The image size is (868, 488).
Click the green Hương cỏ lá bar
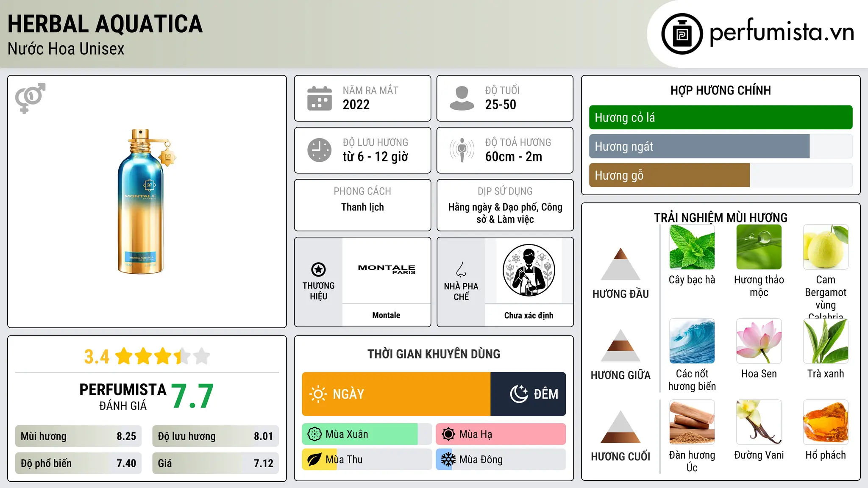721,117
